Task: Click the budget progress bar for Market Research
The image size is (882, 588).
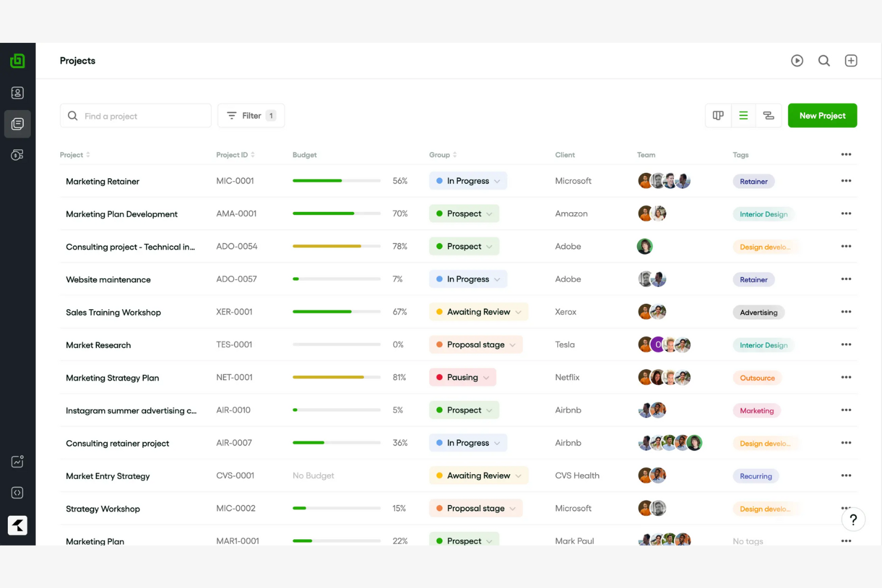Action: click(336, 344)
